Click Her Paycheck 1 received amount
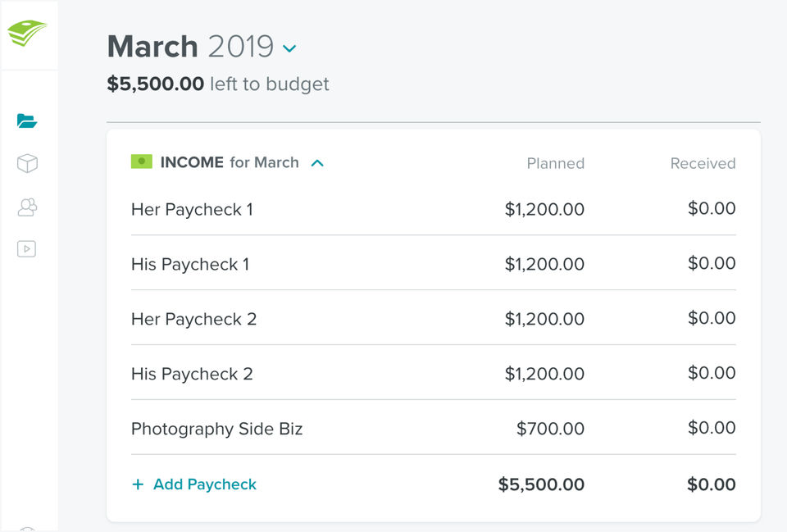Viewport: 787px width, 532px height. [x=712, y=209]
